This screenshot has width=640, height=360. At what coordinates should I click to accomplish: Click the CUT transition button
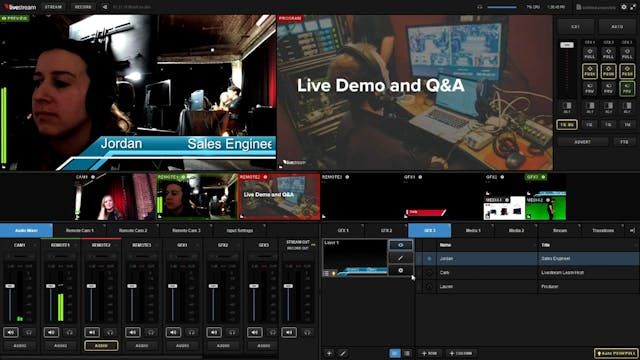coord(576,27)
